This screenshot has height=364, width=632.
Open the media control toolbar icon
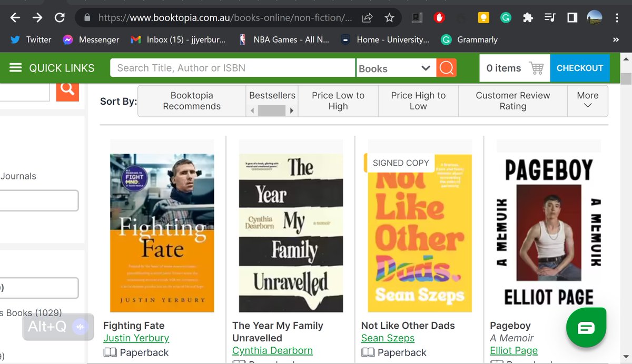pyautogui.click(x=550, y=18)
